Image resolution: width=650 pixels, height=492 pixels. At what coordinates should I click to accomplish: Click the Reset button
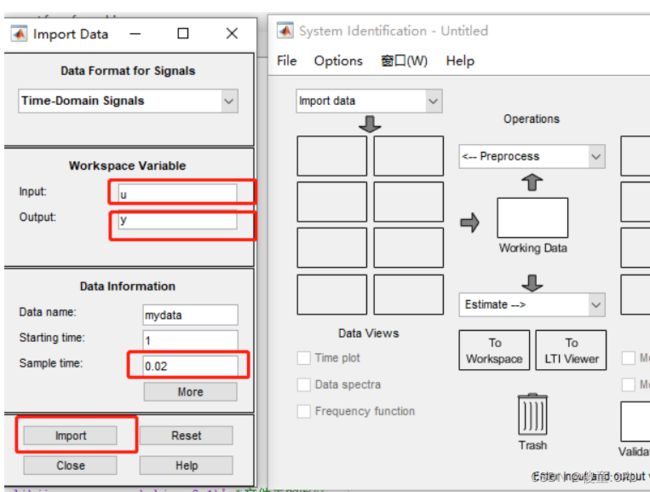coord(186,436)
